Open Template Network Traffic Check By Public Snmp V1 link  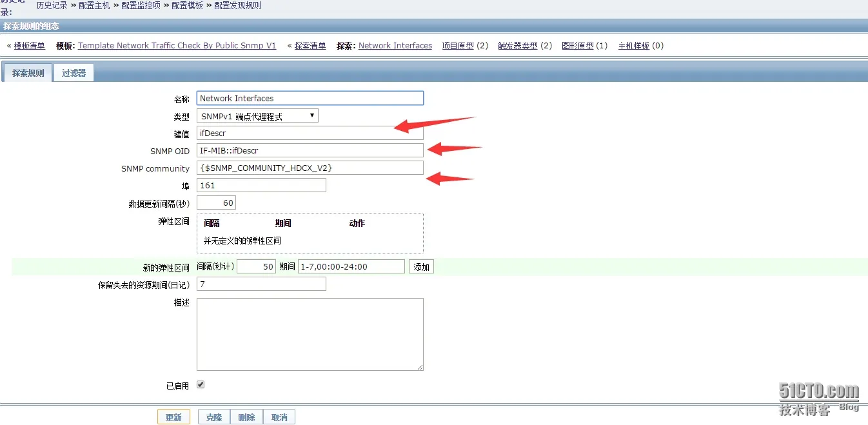coord(177,46)
